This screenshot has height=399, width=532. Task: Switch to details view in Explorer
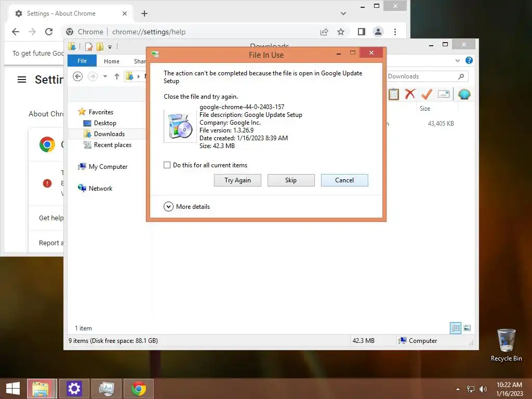455,328
